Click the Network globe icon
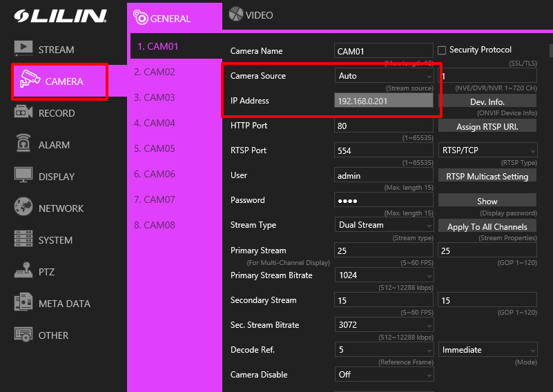553x392 pixels. tap(23, 207)
